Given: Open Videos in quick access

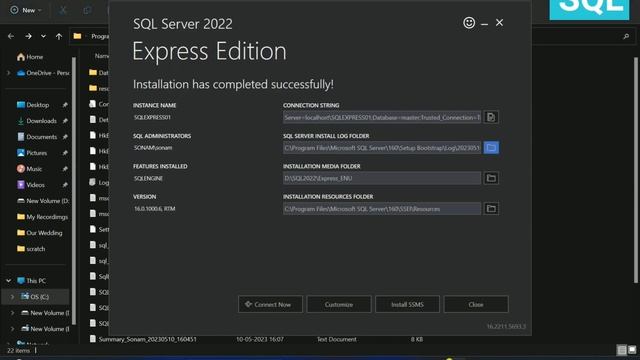Looking at the screenshot, I should coord(31,185).
